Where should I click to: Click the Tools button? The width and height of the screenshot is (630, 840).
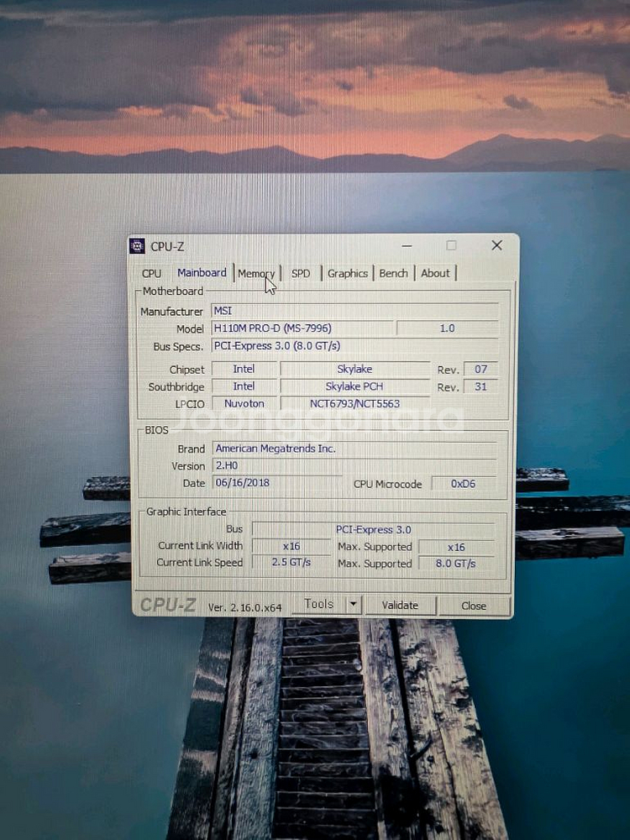pos(319,604)
